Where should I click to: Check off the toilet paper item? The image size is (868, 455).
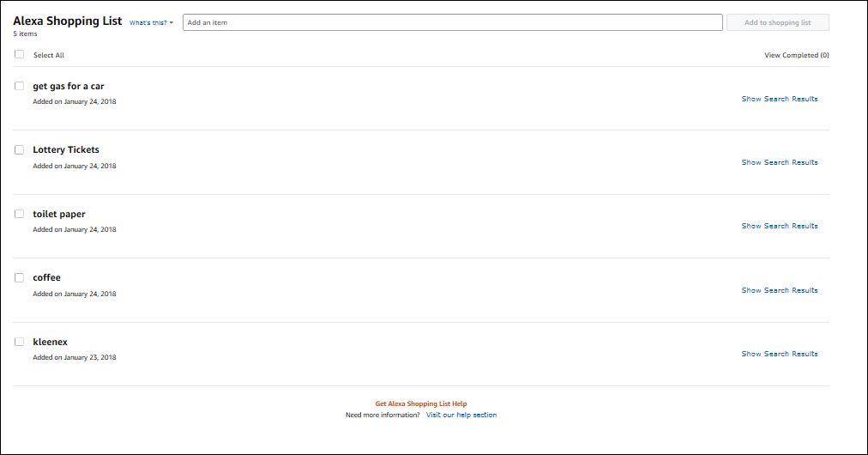click(20, 214)
